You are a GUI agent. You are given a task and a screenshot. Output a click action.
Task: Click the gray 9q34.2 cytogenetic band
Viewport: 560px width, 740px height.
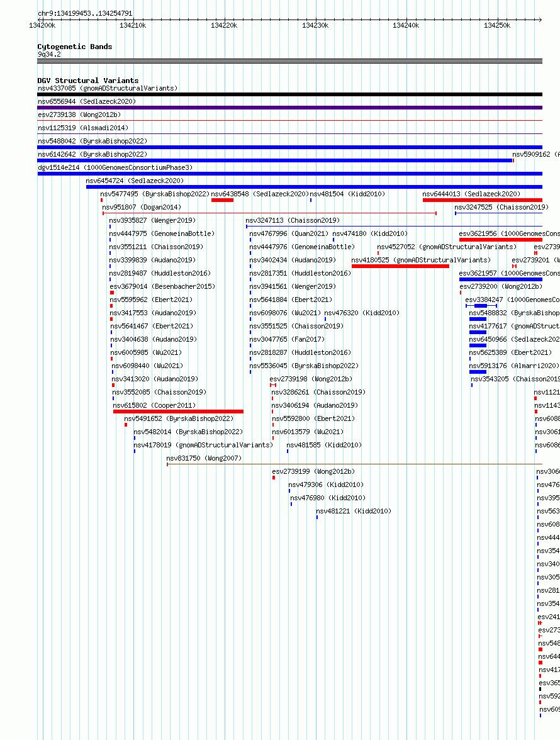[x=290, y=61]
